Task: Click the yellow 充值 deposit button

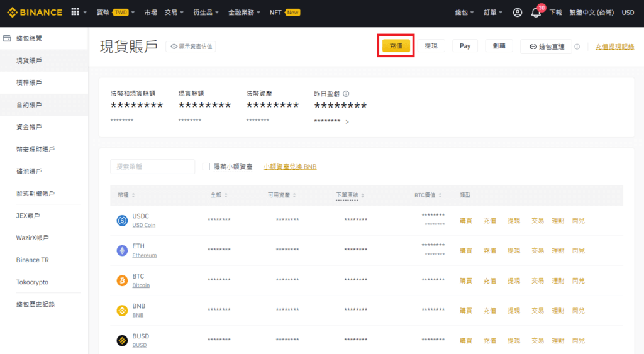Action: [x=396, y=45]
